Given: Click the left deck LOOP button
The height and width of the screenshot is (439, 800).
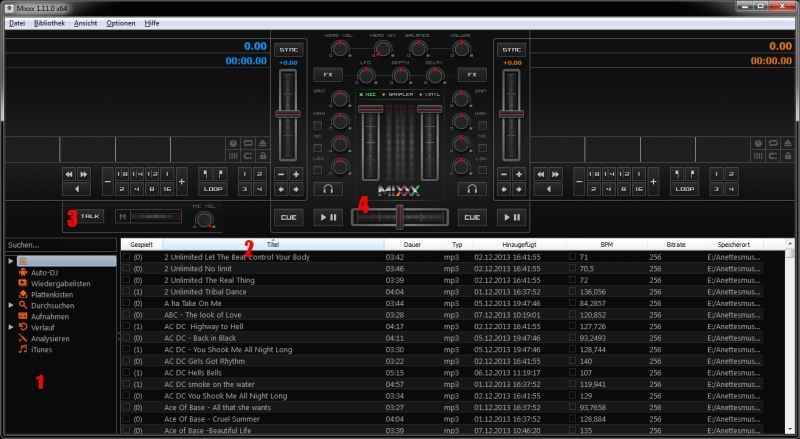Looking at the screenshot, I should [x=213, y=189].
